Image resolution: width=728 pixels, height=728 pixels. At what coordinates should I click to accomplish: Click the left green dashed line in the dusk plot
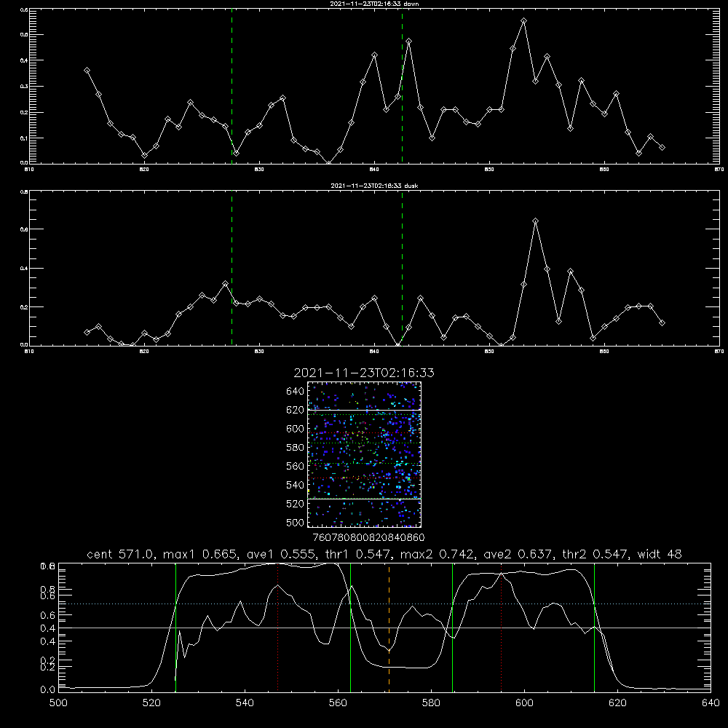coord(232,269)
